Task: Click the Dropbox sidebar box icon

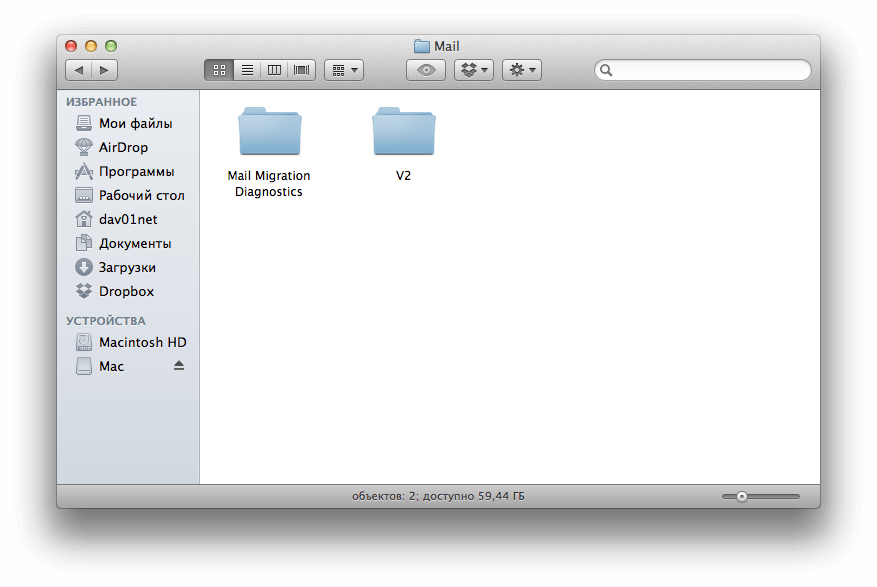Action: click(84, 291)
